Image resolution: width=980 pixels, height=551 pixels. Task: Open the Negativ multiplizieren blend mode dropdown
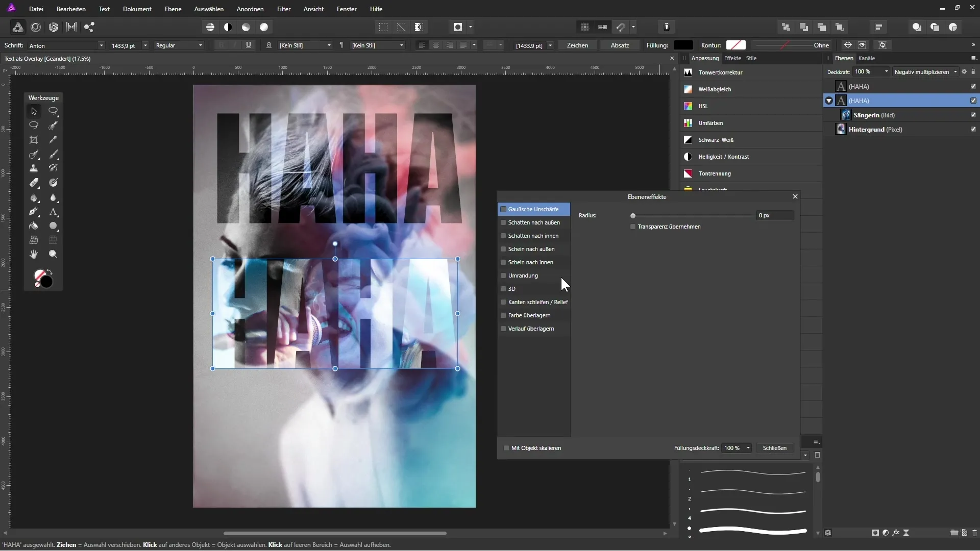925,72
